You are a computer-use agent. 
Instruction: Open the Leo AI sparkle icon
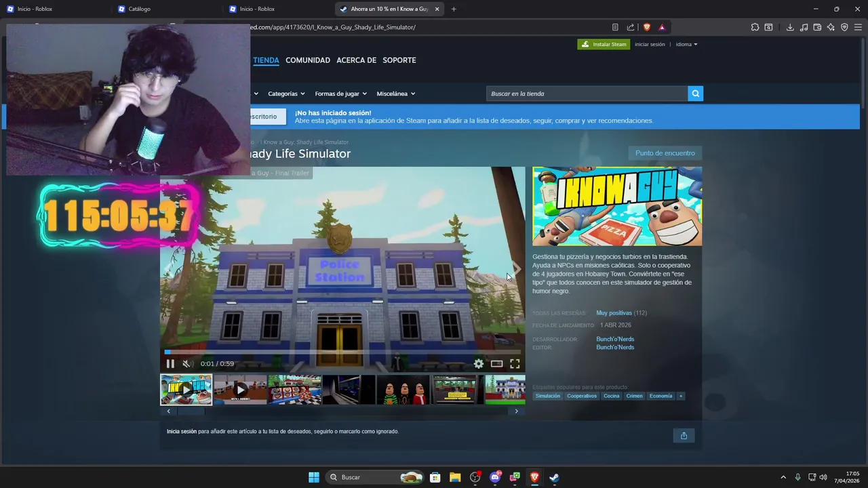(831, 27)
